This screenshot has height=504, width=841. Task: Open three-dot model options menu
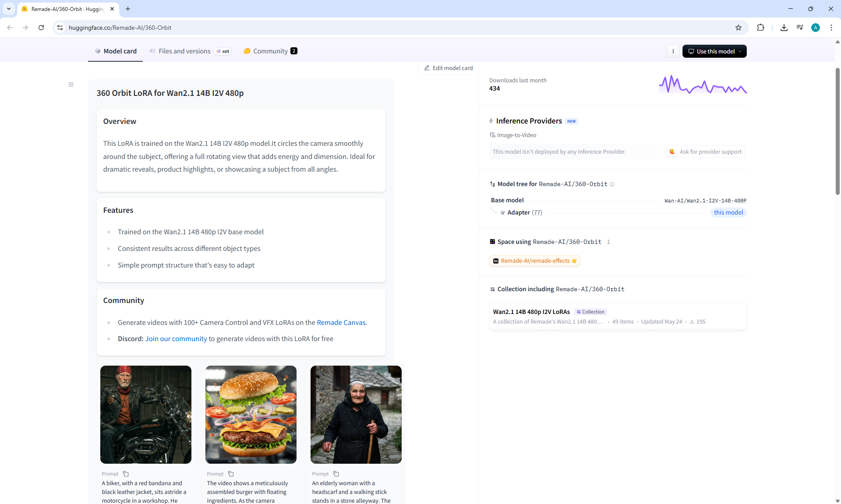pos(673,51)
